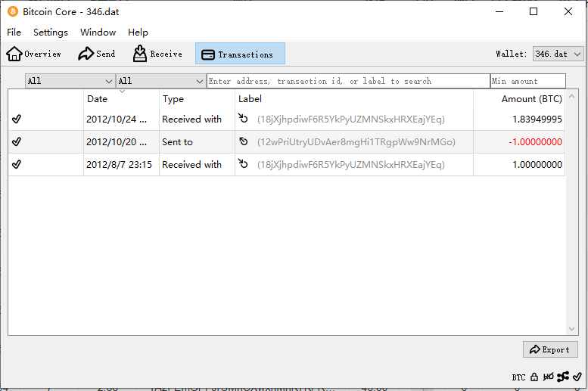Go to the Send tab
Screen dimensions: 588x391
(x=97, y=54)
